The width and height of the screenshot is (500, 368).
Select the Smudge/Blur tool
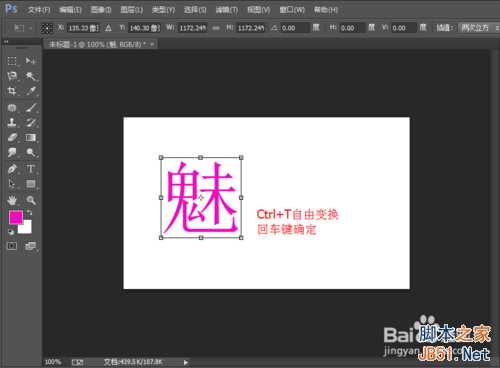(x=12, y=153)
